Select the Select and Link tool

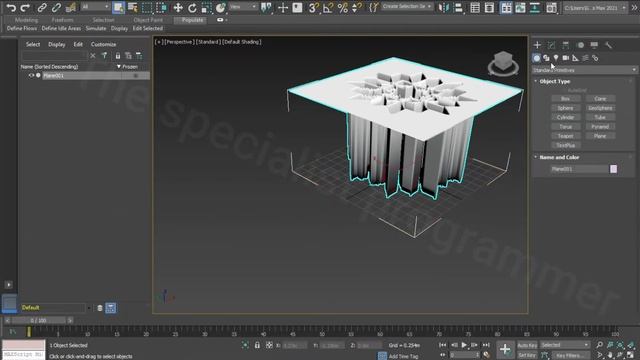(x=42, y=7)
